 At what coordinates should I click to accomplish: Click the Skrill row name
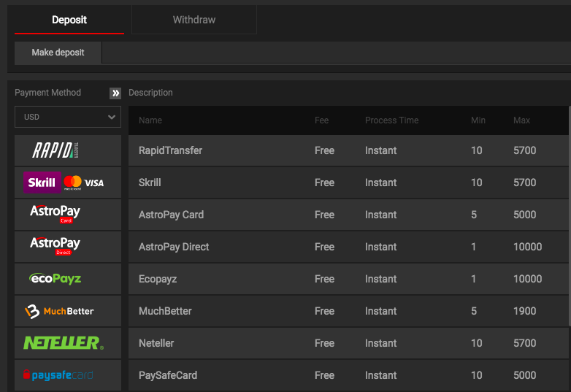click(150, 182)
